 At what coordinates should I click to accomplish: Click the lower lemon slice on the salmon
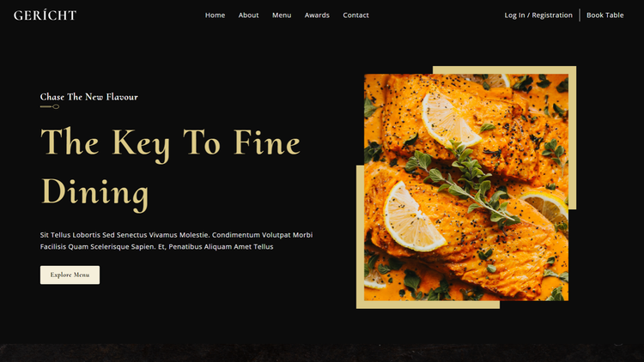[x=413, y=218]
